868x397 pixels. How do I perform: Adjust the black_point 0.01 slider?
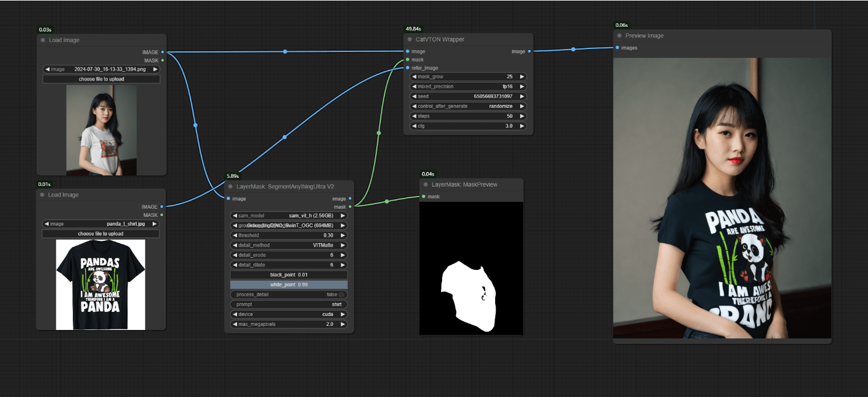pos(288,275)
